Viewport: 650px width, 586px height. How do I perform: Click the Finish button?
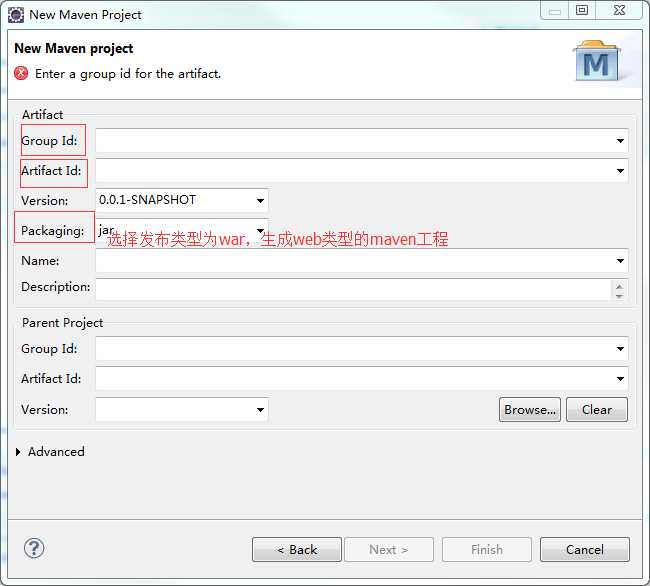coord(487,550)
